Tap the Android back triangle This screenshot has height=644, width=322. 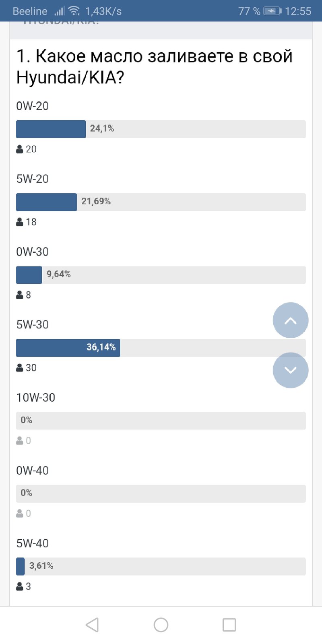coord(92,625)
